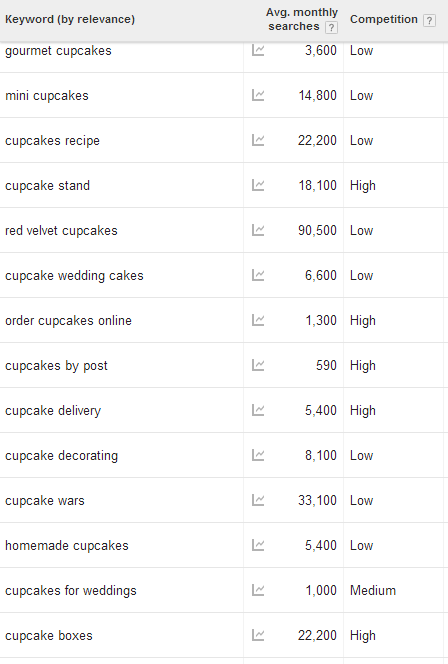This screenshot has width=448, height=664.
Task: View trend chart for cupcake stand
Action: [x=258, y=185]
